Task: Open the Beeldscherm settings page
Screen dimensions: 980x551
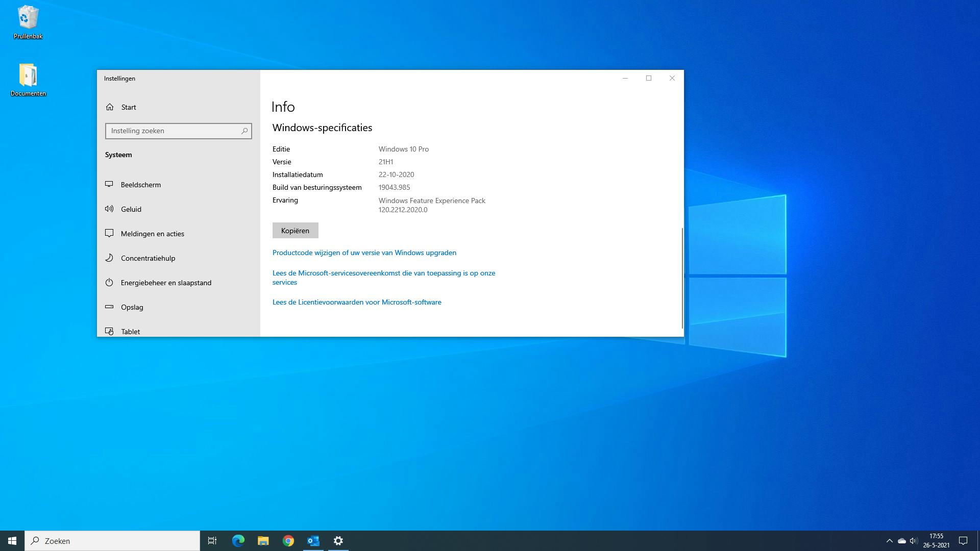Action: (x=140, y=185)
